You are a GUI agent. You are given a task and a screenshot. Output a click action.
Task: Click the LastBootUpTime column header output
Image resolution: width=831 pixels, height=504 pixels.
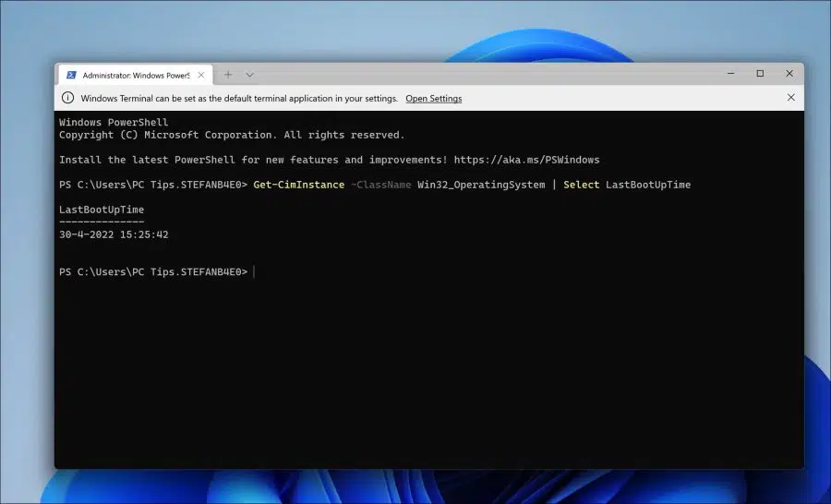(102, 210)
